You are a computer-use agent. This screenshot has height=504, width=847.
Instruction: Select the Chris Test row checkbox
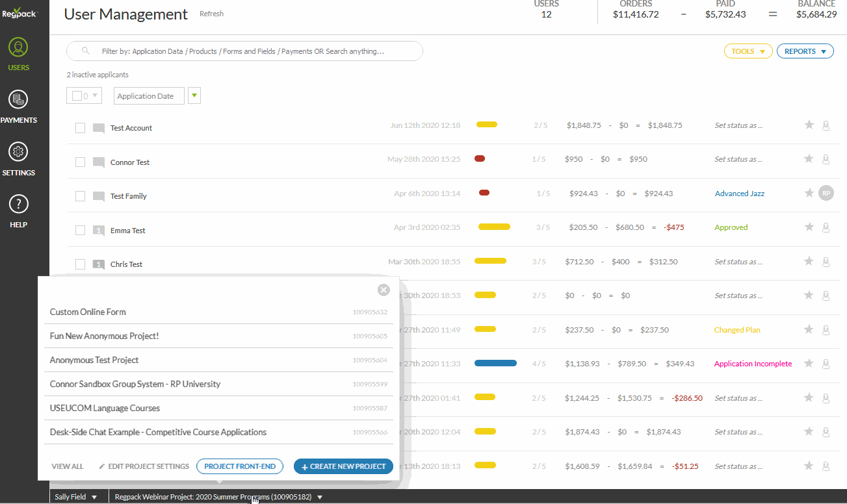coord(81,264)
